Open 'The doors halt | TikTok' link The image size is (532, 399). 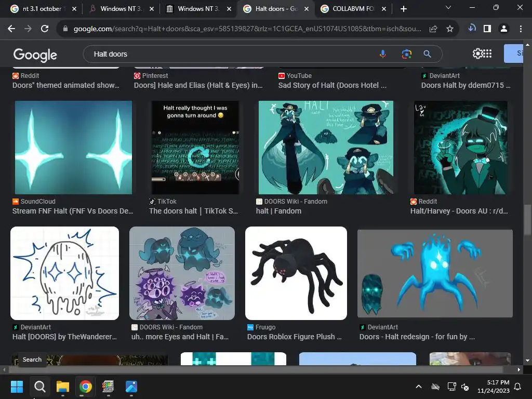193,211
